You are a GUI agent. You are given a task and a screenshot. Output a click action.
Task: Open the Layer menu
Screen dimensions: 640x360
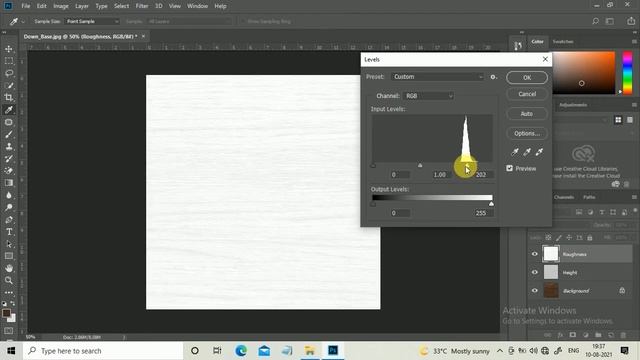tap(82, 6)
